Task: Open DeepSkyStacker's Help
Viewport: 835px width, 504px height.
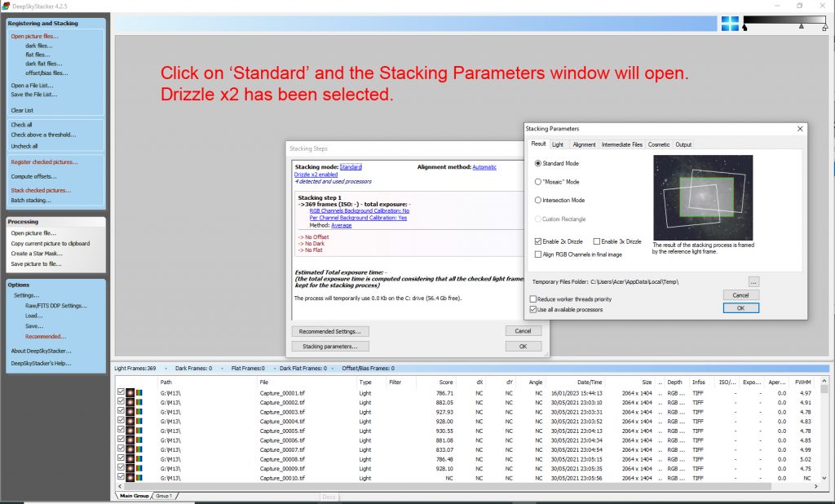Action: (41, 364)
